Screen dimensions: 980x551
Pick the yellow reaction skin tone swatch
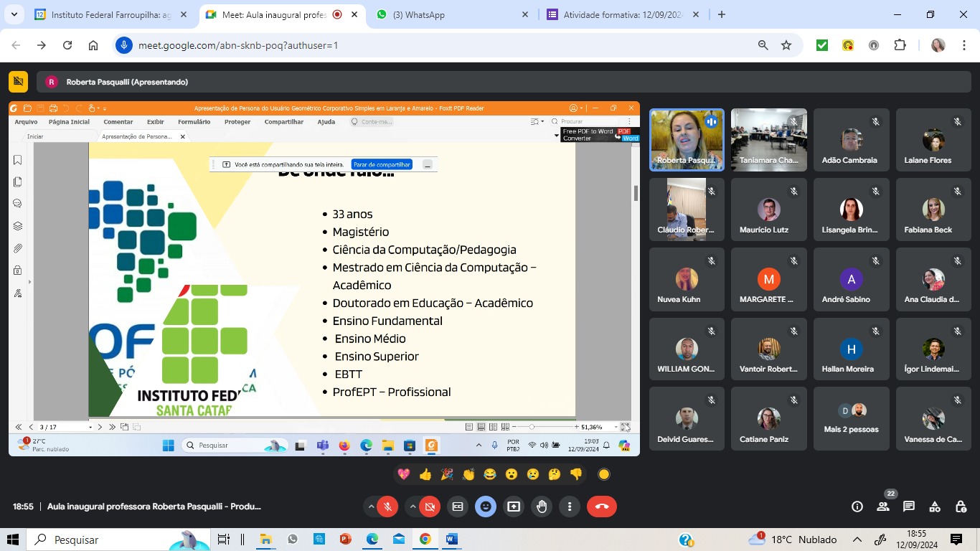(x=604, y=474)
